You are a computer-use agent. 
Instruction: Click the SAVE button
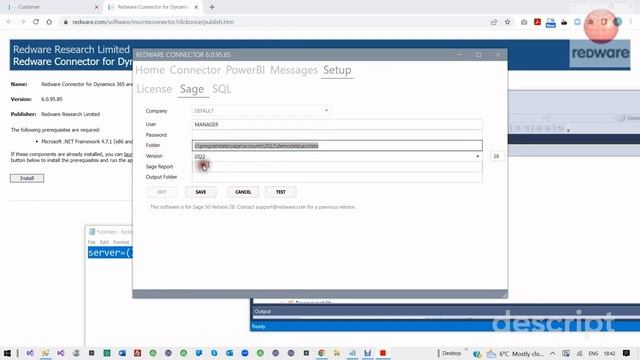[x=201, y=192]
